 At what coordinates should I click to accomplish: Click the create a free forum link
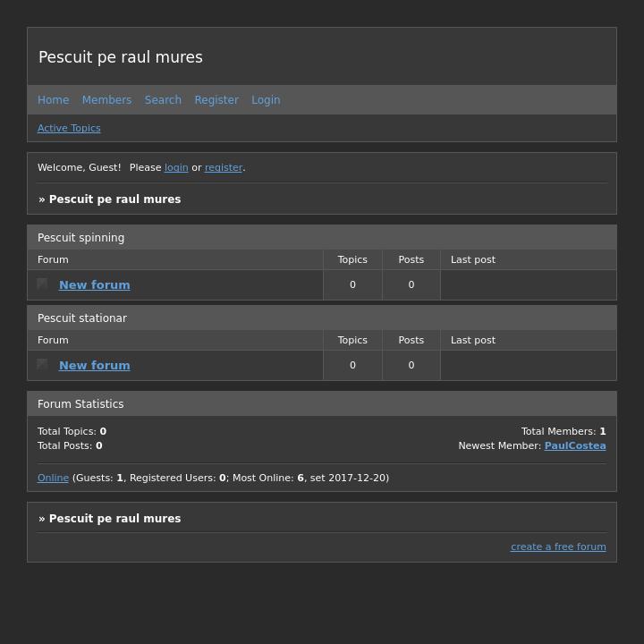tap(558, 547)
